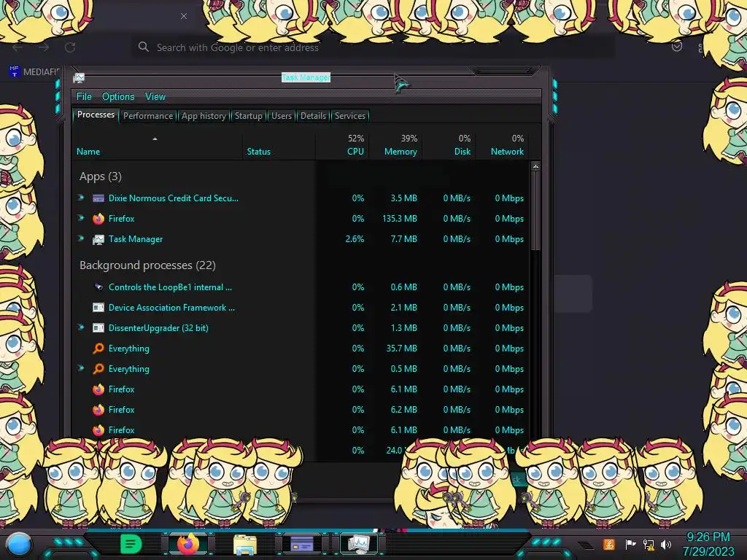Click the Task Manager title bar icon
Viewport: 747px width, 560px height.
(79, 77)
